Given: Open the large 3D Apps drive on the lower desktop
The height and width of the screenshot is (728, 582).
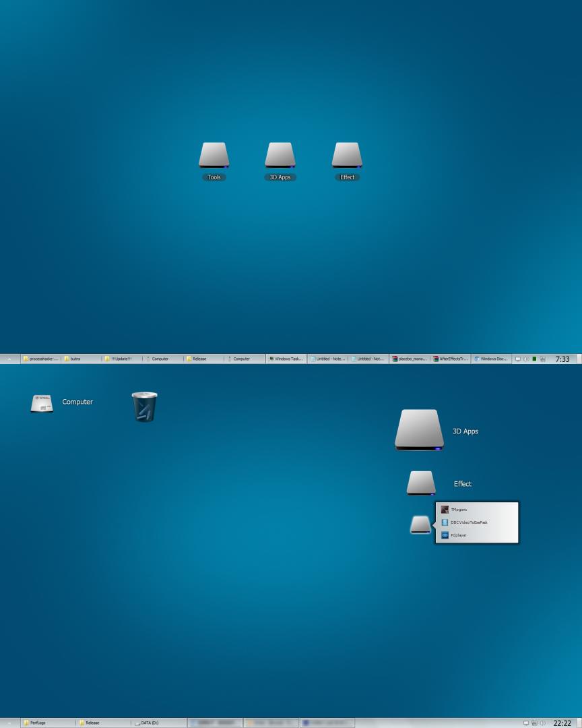Looking at the screenshot, I should pos(419,429).
